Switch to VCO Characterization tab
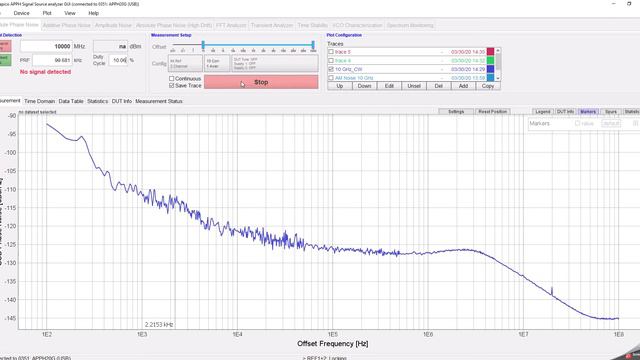Viewport: 640px width, 360px height. pyautogui.click(x=357, y=25)
